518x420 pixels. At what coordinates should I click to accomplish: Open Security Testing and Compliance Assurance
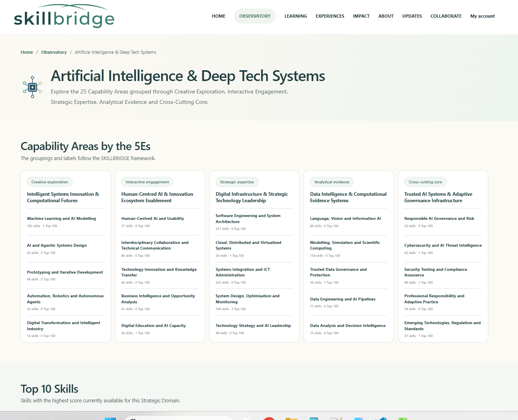436,272
